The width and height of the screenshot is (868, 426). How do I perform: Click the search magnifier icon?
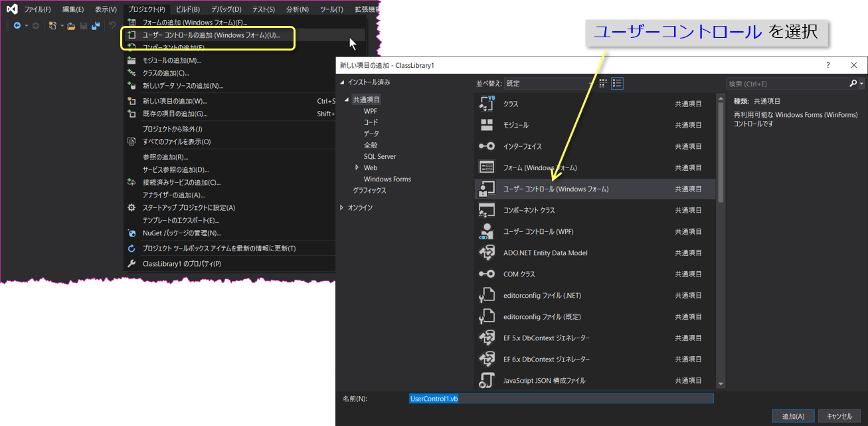click(x=853, y=84)
